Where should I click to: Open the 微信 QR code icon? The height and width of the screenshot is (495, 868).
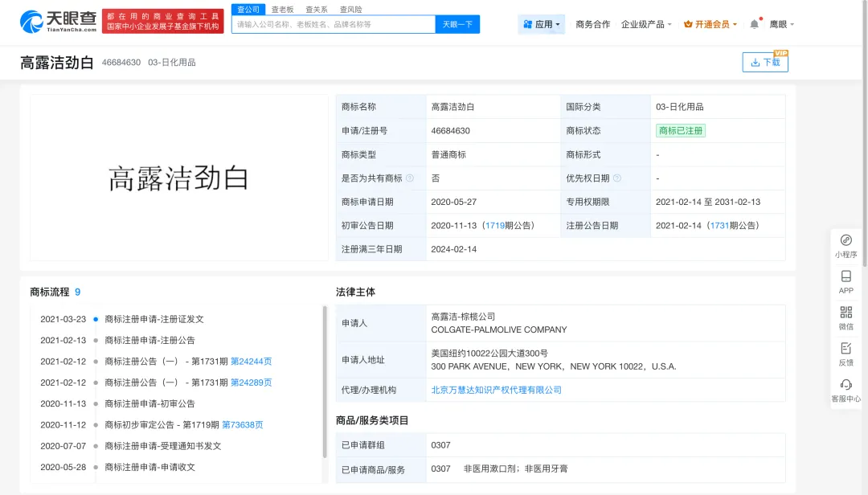point(845,313)
